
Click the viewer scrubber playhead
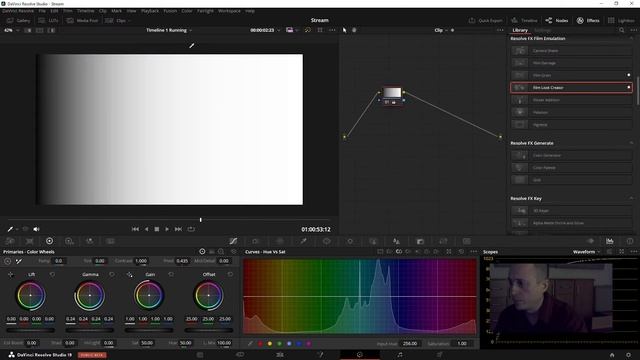[200, 220]
